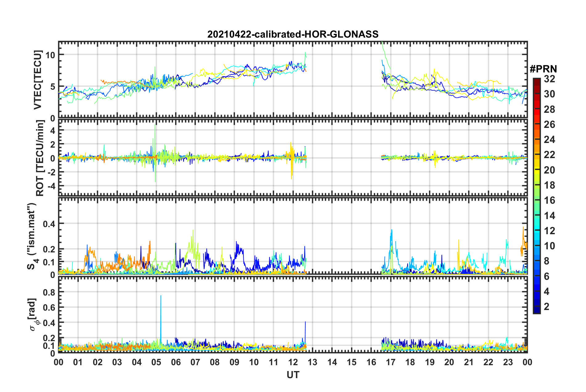
Task: Click colorbar tick label 20
Action: 549,170
